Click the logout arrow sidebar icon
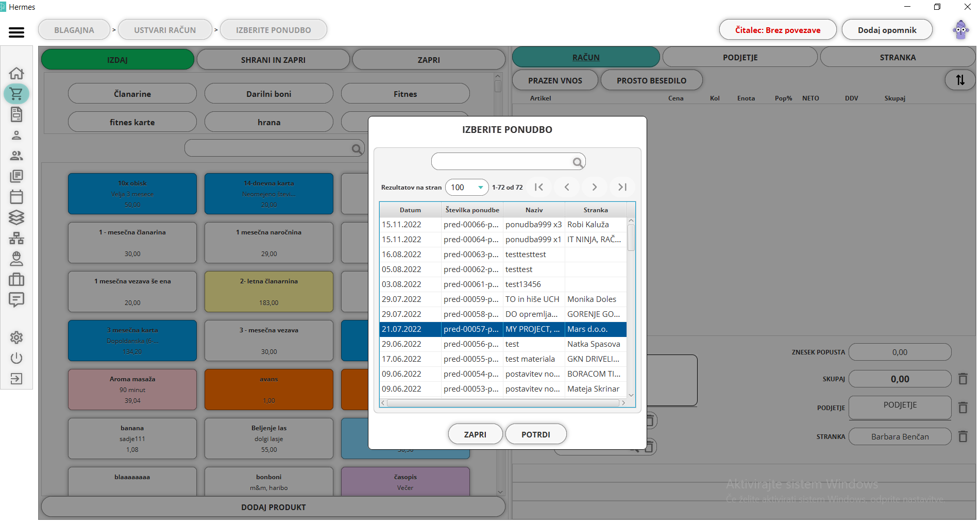Screen dimensions: 980x524 coord(16,379)
